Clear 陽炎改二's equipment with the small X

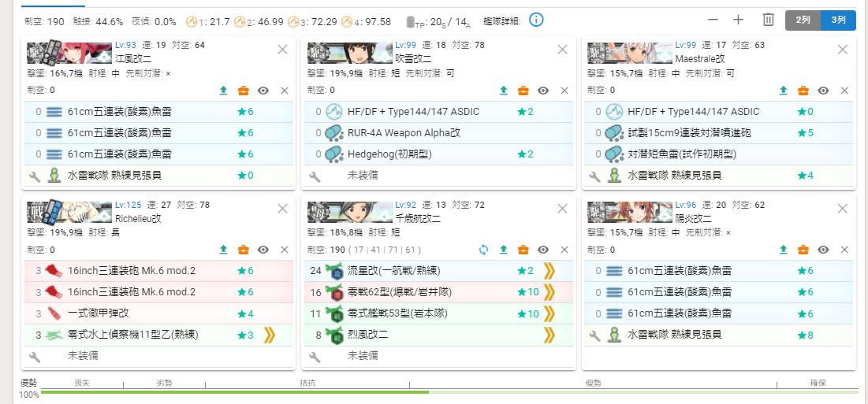click(x=845, y=250)
